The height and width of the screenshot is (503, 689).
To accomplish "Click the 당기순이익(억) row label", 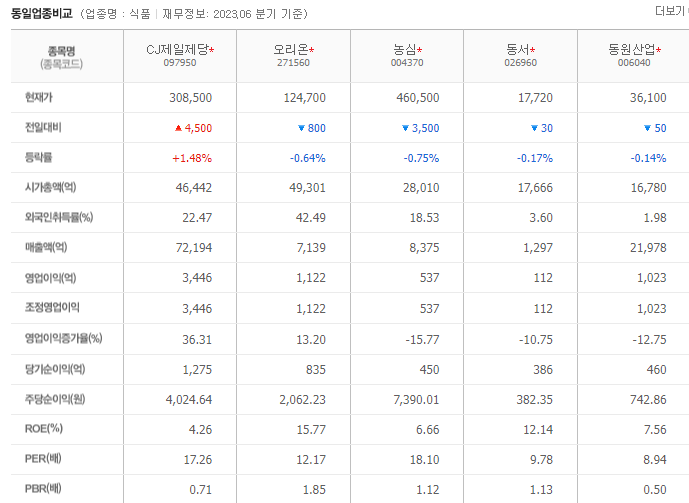I will (55, 369).
